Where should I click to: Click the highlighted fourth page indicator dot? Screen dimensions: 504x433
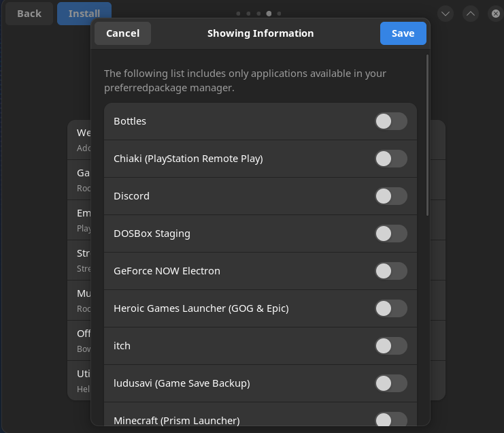[x=269, y=14]
